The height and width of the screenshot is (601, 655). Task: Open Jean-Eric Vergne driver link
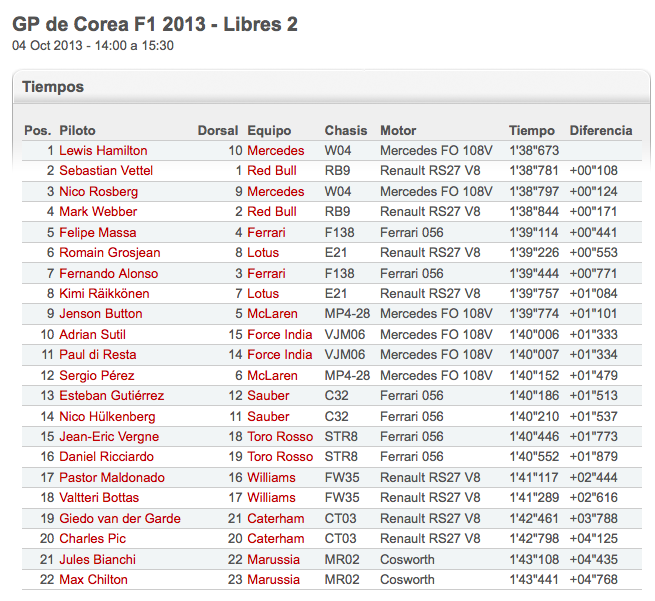(109, 436)
